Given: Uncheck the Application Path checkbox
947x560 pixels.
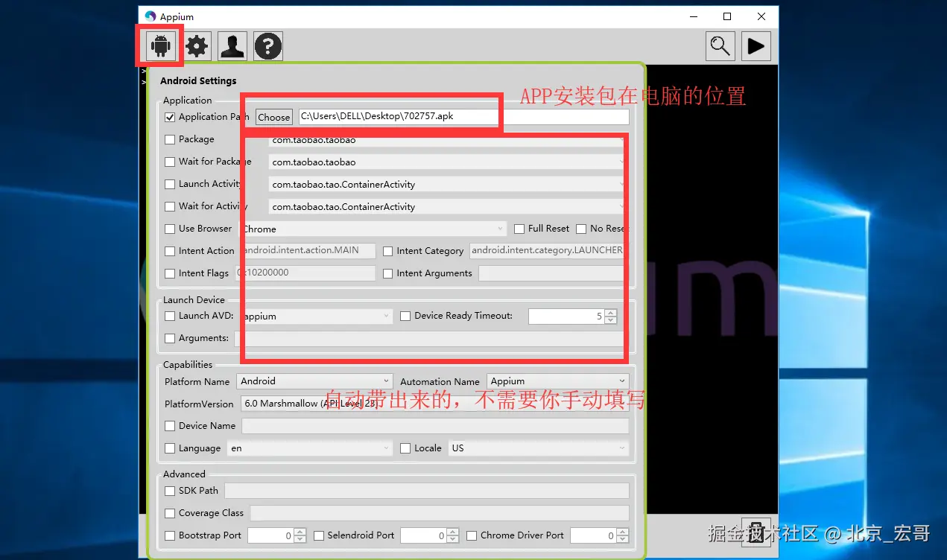Looking at the screenshot, I should (x=170, y=117).
